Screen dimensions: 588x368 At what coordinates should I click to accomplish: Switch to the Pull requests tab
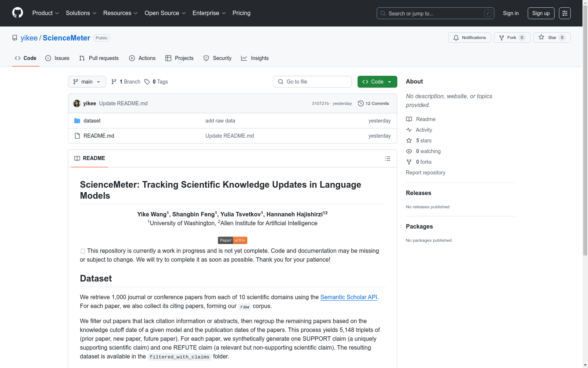coord(99,58)
